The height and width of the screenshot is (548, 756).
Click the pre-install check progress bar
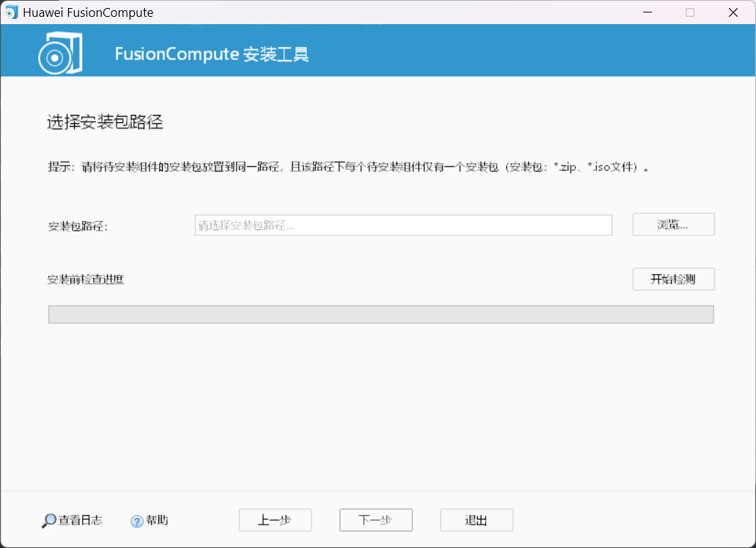[381, 314]
